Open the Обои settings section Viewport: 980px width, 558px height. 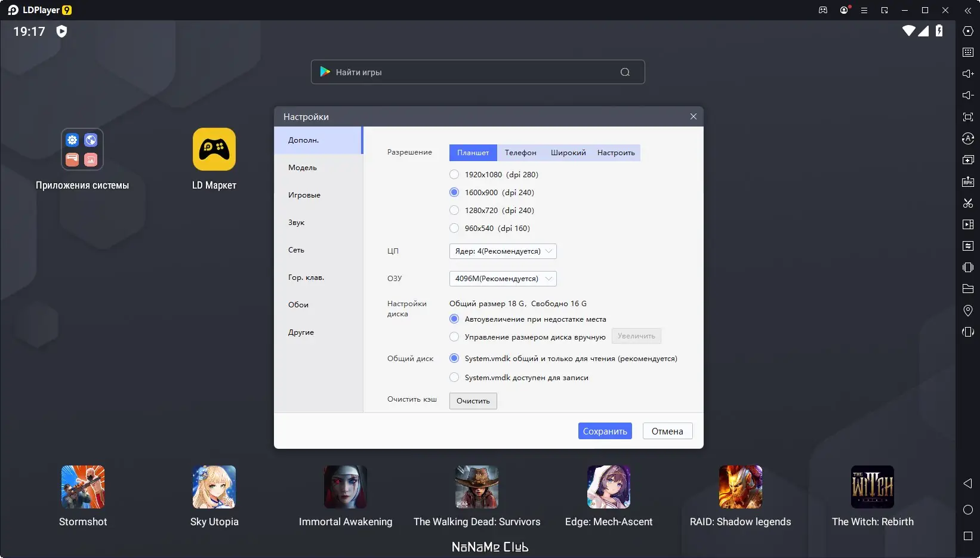click(x=318, y=305)
